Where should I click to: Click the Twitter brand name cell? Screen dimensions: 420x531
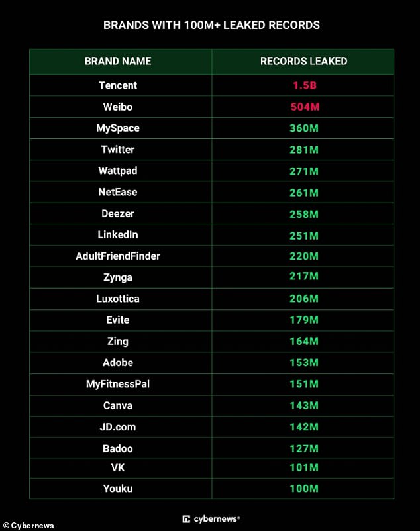[x=118, y=150]
